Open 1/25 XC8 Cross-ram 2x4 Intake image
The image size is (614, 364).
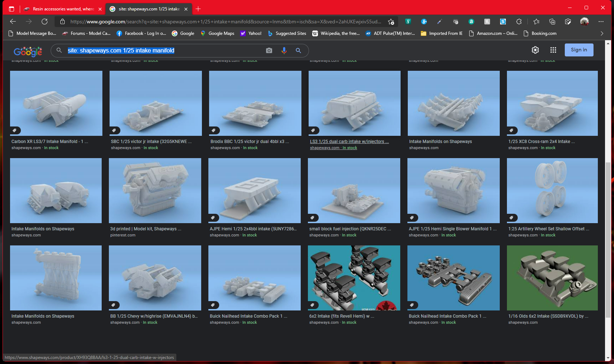point(552,103)
